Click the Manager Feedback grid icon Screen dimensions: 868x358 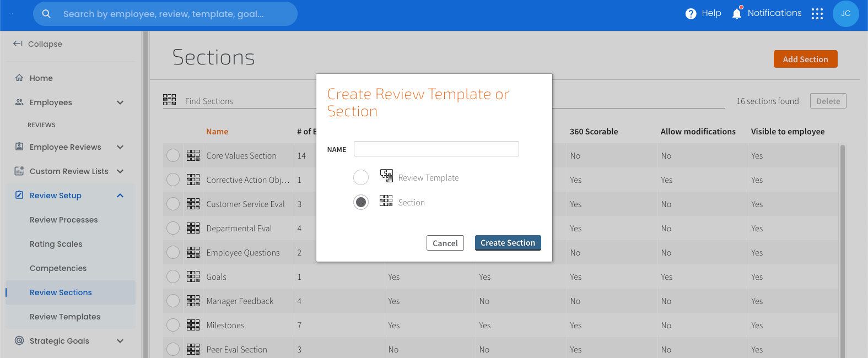coord(193,301)
